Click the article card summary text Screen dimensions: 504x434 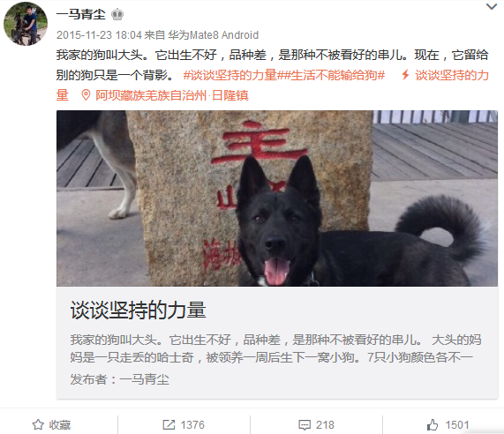275,348
